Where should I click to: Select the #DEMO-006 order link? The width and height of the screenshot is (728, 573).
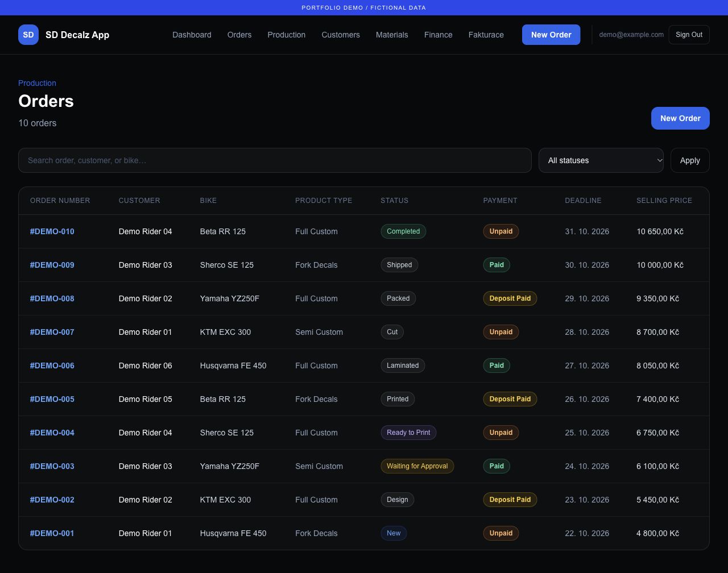coord(52,366)
